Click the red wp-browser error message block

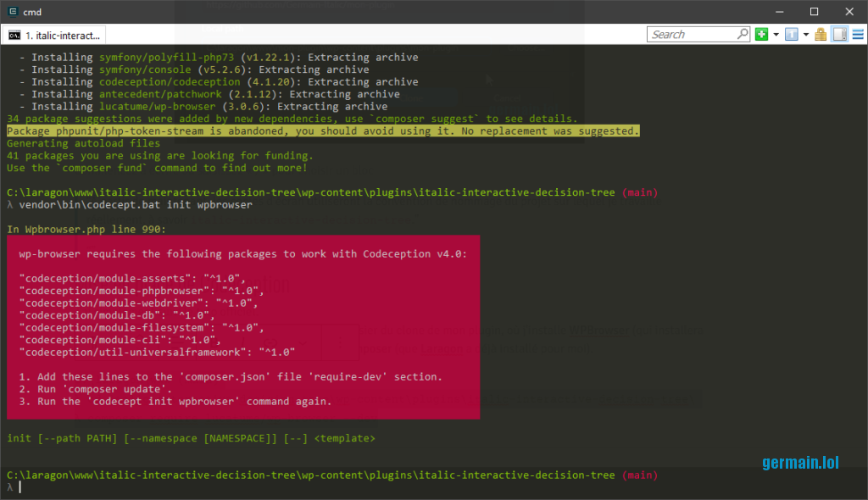point(242,327)
